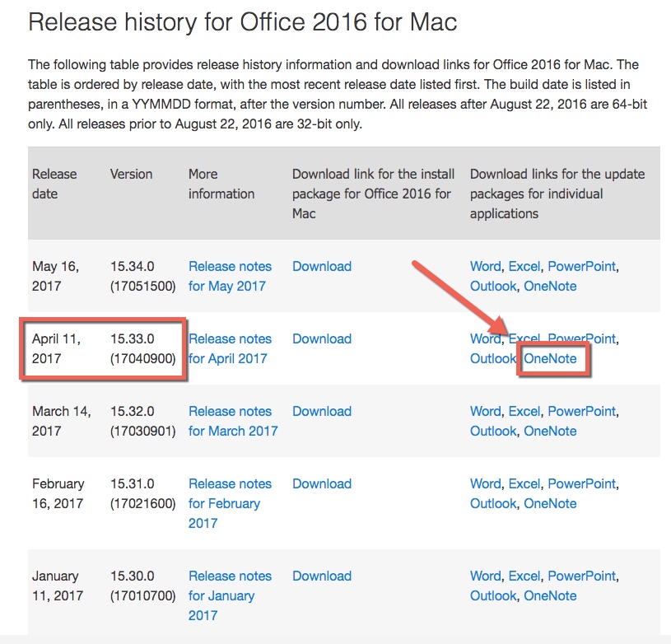
Task: Click version cell '15.30.0 (17010700)'
Action: pyautogui.click(x=143, y=586)
